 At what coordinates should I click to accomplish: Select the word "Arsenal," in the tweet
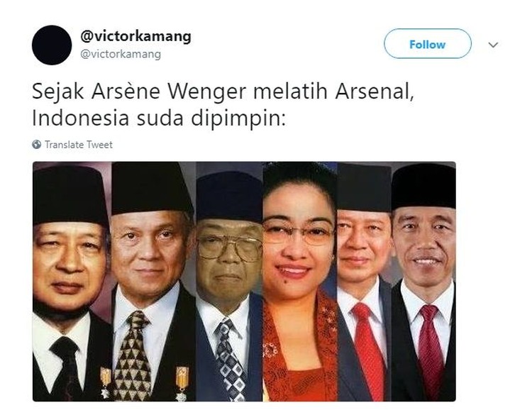coord(375,92)
